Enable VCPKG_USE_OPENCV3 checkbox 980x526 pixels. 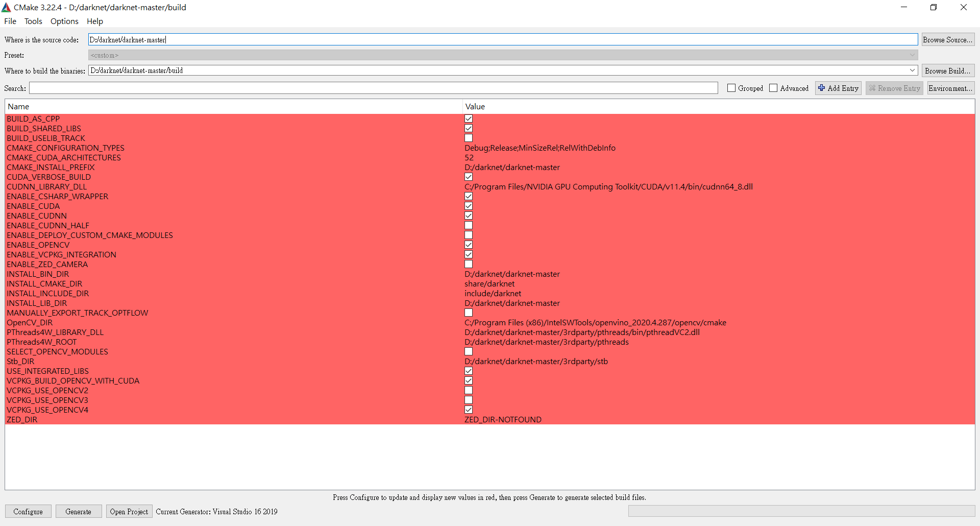(x=469, y=400)
